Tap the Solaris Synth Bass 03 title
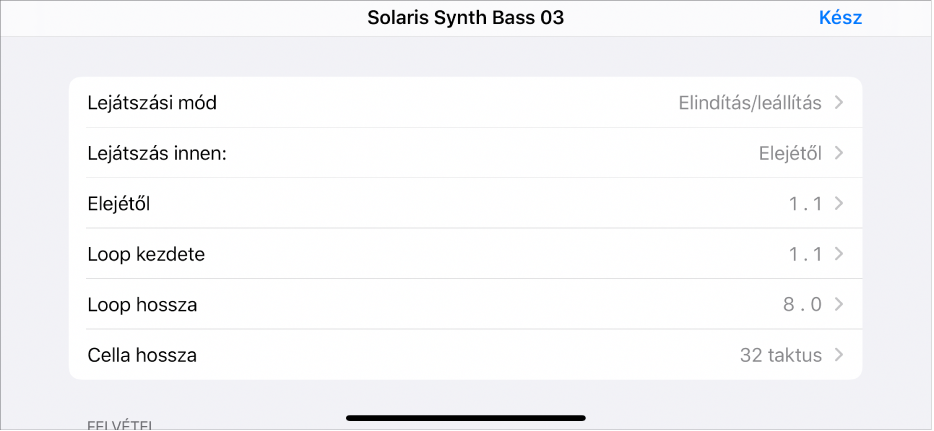934x431 pixels. (x=466, y=18)
